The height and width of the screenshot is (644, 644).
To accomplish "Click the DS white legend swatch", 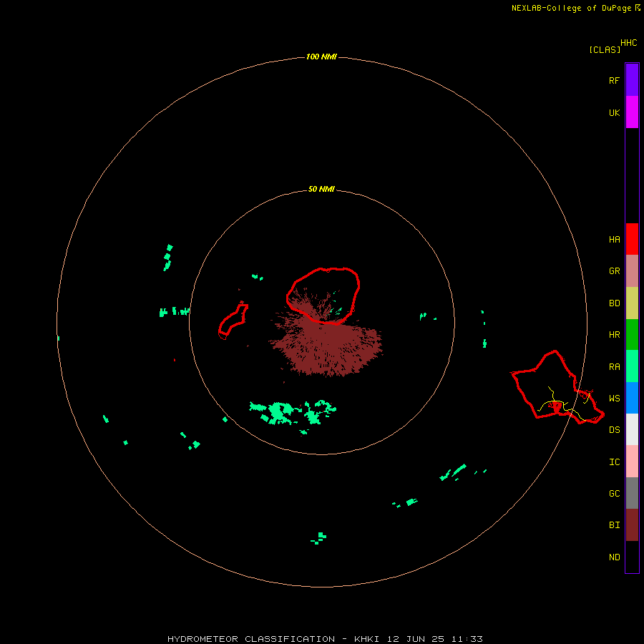I will tap(632, 429).
